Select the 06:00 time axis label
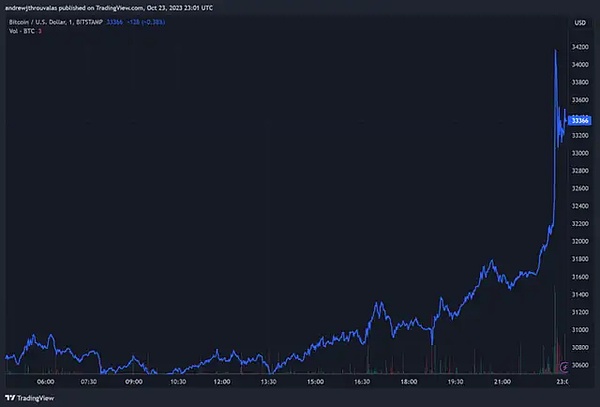Image resolution: width=600 pixels, height=407 pixels. [x=44, y=381]
